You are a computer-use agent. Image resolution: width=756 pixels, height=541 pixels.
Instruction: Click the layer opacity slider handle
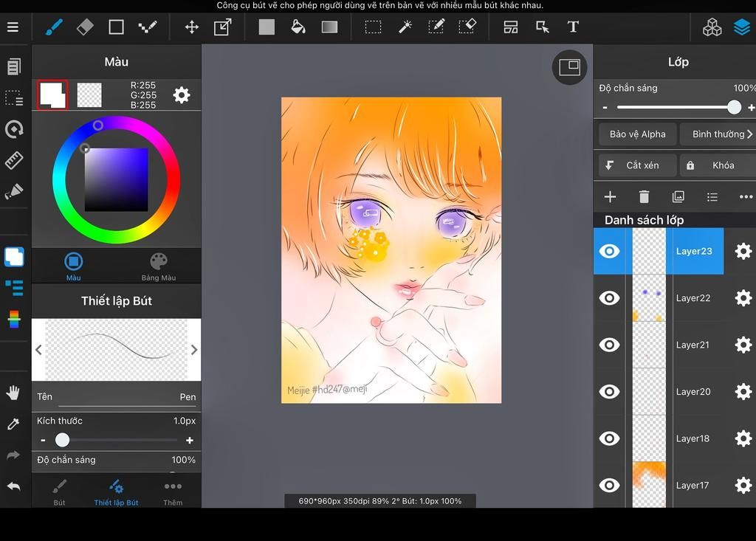(734, 107)
